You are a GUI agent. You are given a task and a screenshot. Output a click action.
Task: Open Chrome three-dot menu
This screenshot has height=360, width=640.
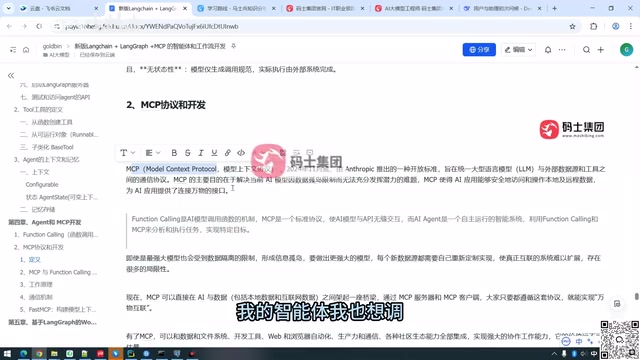coord(631,27)
